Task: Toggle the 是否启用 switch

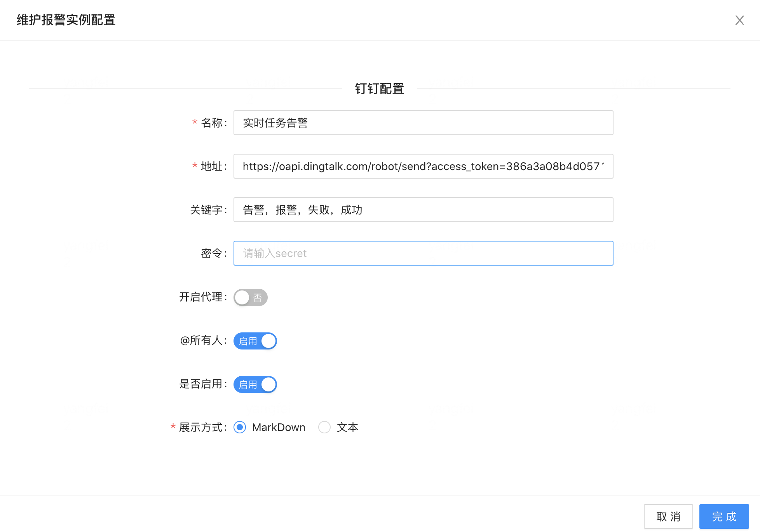Action: [x=255, y=384]
